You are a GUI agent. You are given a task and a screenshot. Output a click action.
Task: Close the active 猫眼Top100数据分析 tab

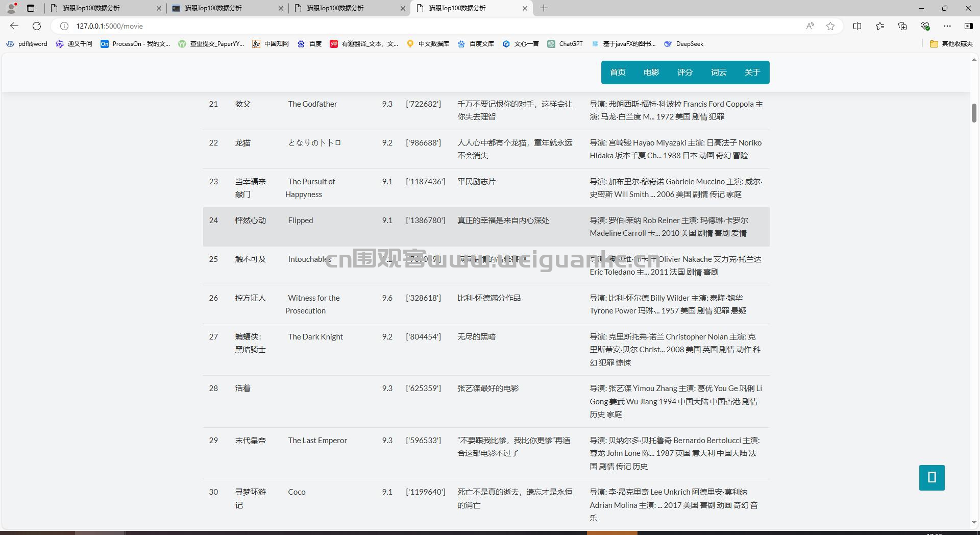[x=525, y=8]
